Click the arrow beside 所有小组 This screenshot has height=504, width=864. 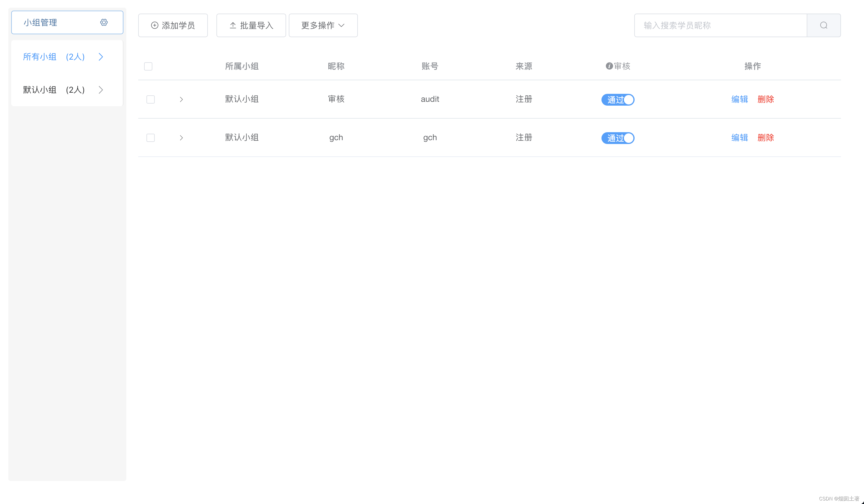(x=101, y=57)
